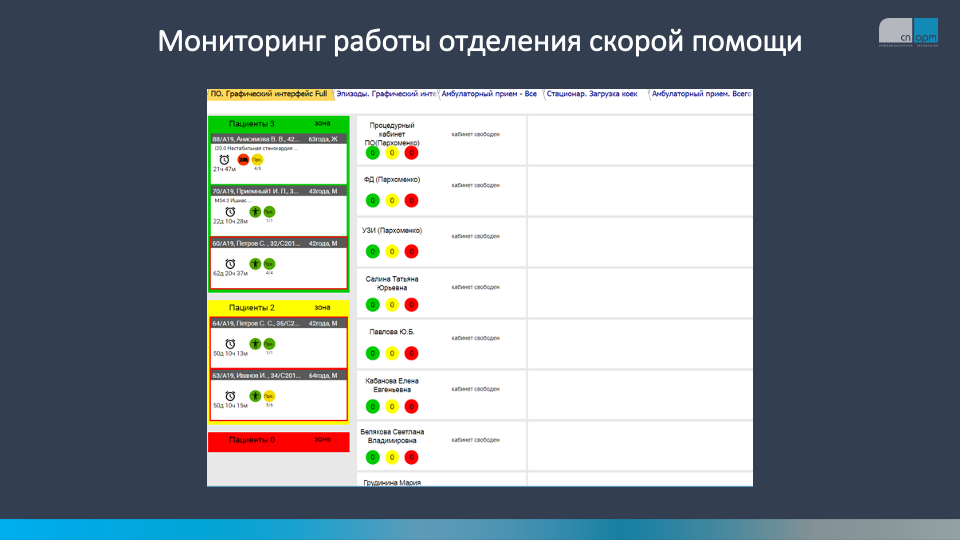Click green counter for УЗИ (Пархоменко)
The width and height of the screenshot is (960, 540).
pyautogui.click(x=372, y=252)
